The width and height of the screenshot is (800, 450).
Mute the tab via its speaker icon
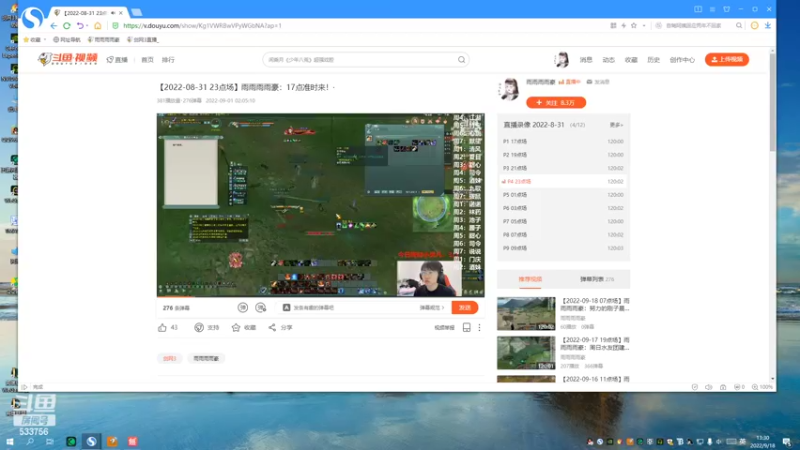pos(113,13)
